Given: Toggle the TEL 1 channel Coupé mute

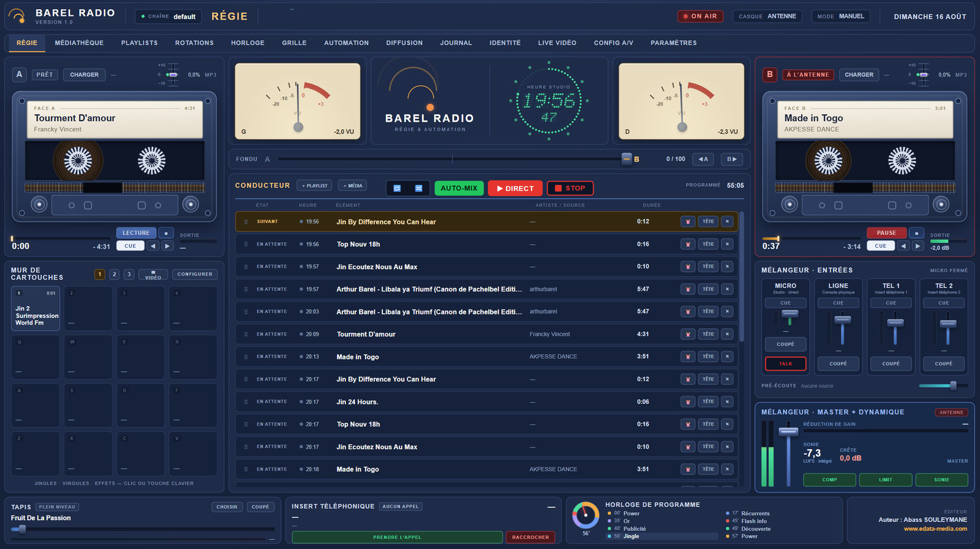Looking at the screenshot, I should (891, 364).
